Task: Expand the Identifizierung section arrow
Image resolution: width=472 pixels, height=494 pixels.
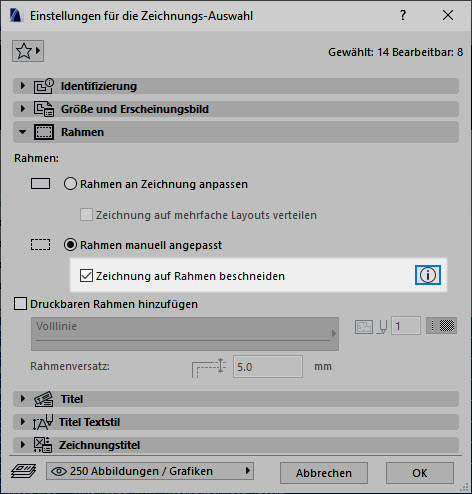Action: pos(23,86)
